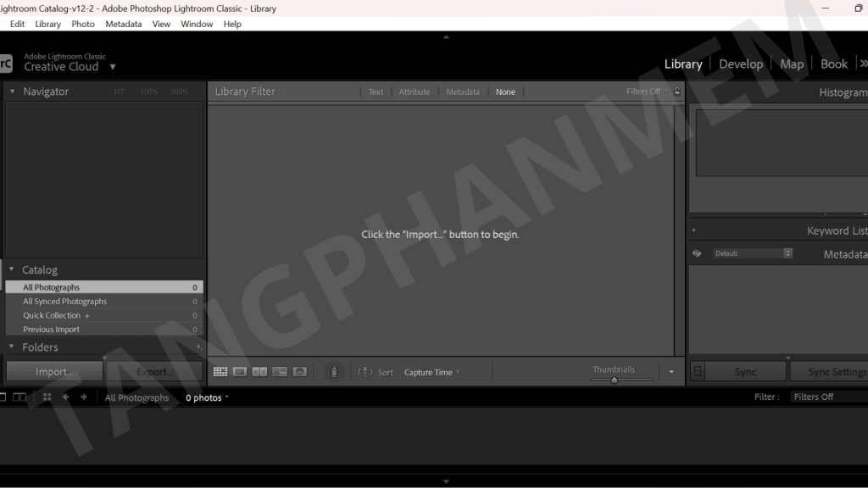
Task: Toggle the auto sync switch beside Sync
Action: (x=697, y=372)
